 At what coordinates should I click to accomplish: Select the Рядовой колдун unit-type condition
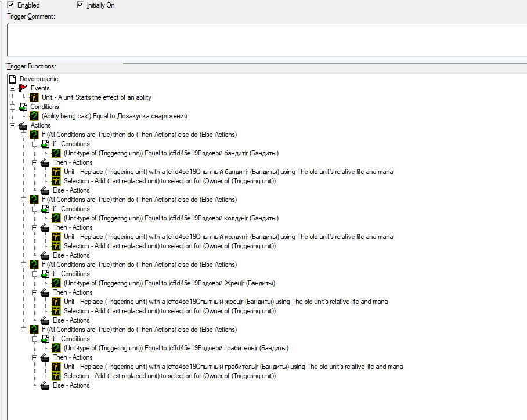pos(171,218)
